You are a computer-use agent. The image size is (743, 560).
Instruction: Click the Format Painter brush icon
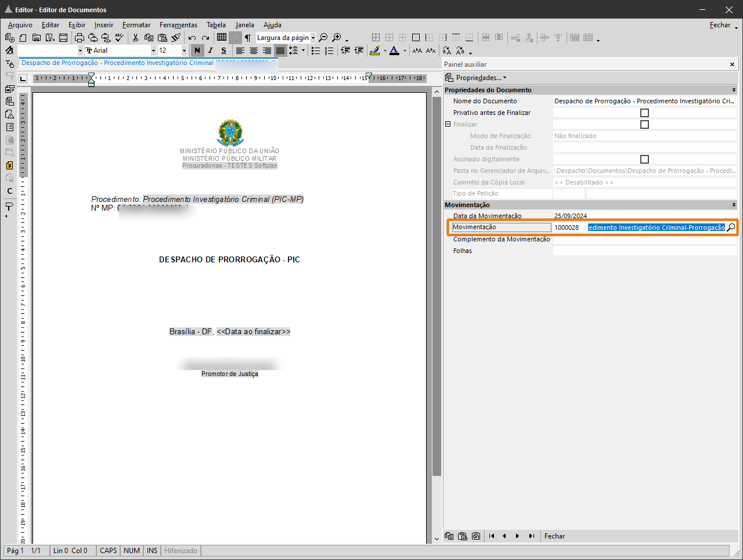pyautogui.click(x=176, y=38)
